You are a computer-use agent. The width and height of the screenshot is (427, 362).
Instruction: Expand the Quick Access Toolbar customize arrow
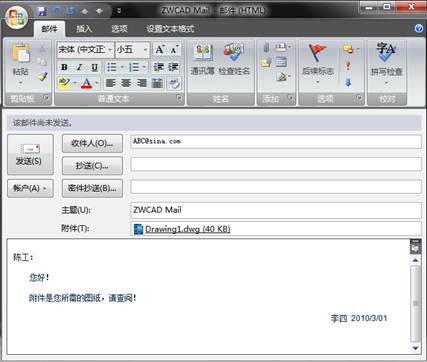point(119,11)
